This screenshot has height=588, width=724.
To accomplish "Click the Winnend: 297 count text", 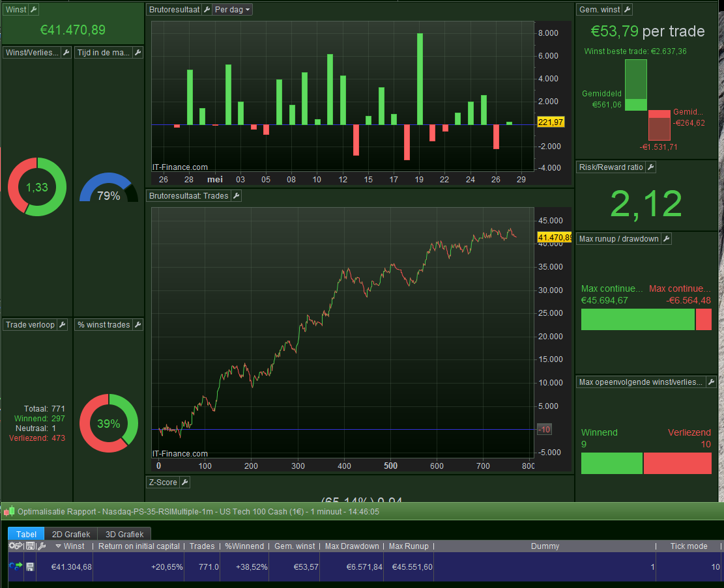I will (x=39, y=419).
